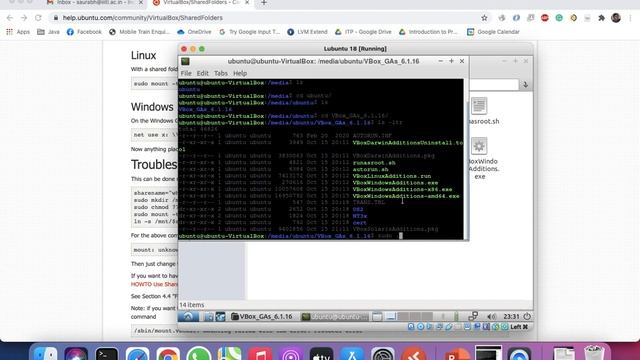Image resolution: width=640 pixels, height=360 pixels.
Task: Switch to VBox_GAs_6.1.16 taskbar window
Action: pyautogui.click(x=262, y=316)
